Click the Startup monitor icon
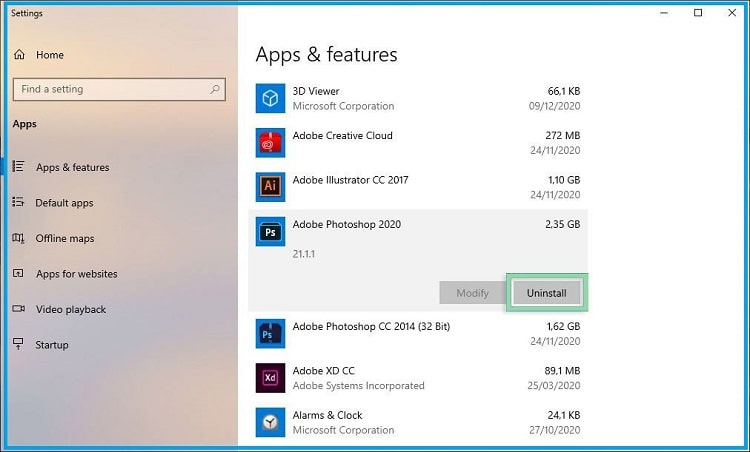Image resolution: width=750 pixels, height=452 pixels. [18, 343]
